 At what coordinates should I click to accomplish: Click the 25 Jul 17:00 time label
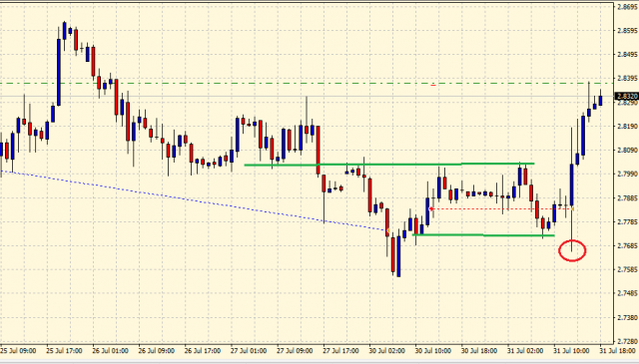pos(64,351)
